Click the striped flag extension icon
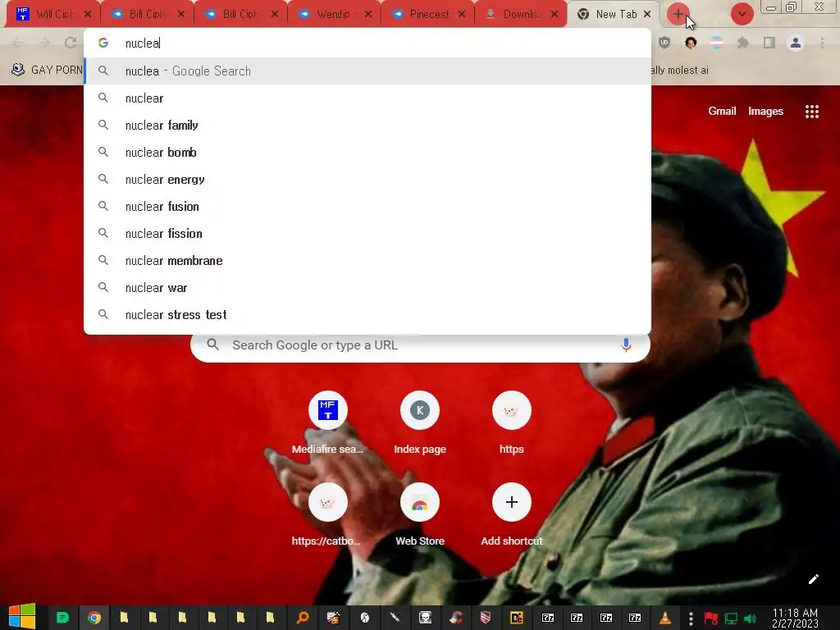 (717, 43)
